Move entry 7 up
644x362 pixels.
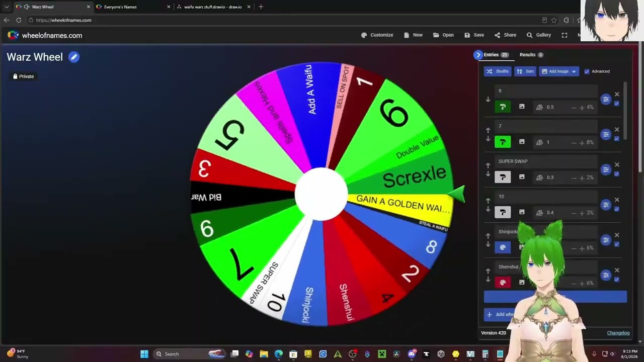click(488, 130)
